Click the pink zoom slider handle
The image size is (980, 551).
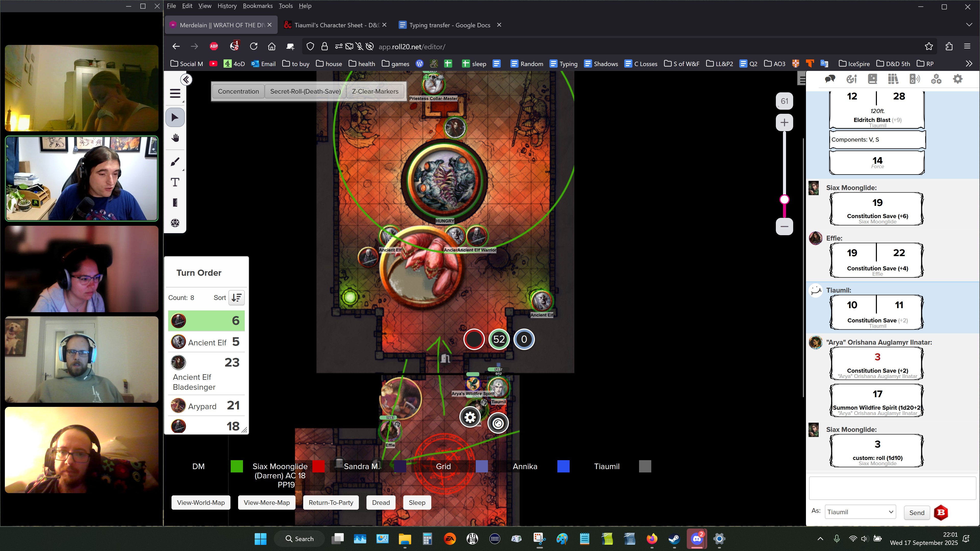784,200
